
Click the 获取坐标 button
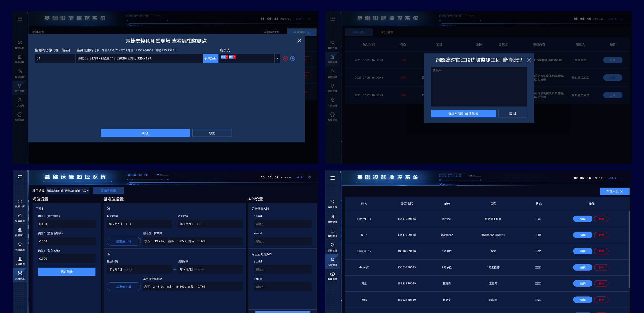pyautogui.click(x=211, y=58)
